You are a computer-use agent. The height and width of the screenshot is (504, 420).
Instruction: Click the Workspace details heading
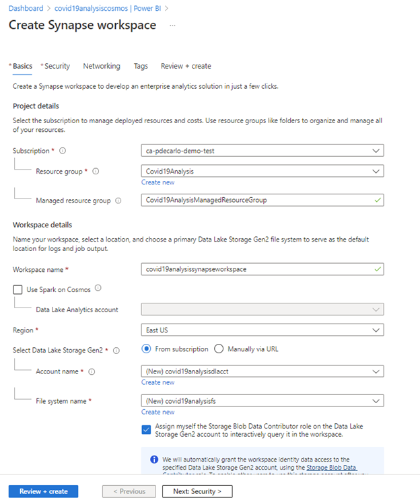tap(42, 225)
